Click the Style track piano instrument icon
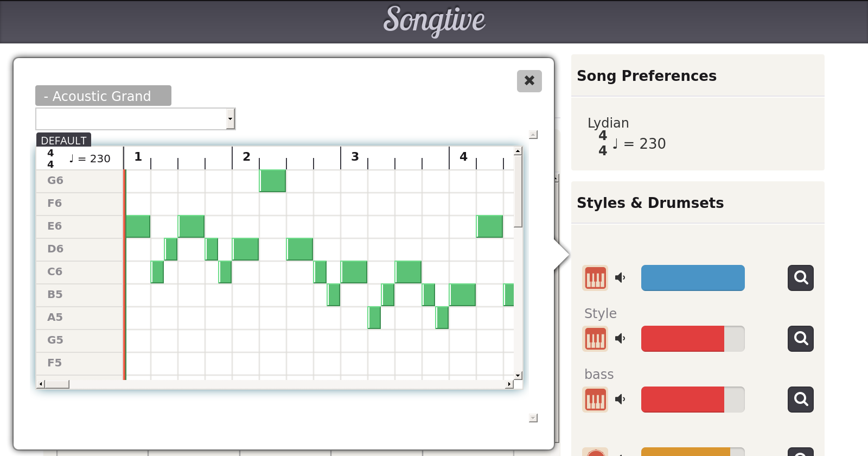The width and height of the screenshot is (868, 456). tap(595, 339)
